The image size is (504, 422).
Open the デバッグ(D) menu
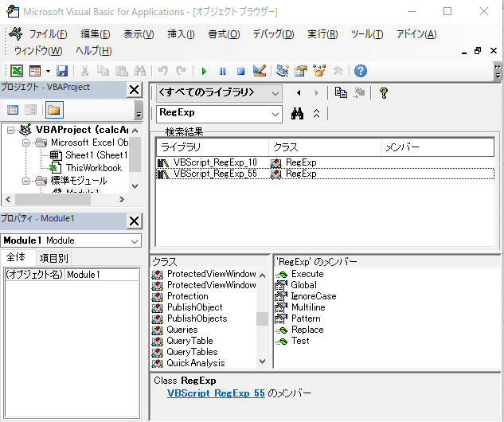[274, 33]
